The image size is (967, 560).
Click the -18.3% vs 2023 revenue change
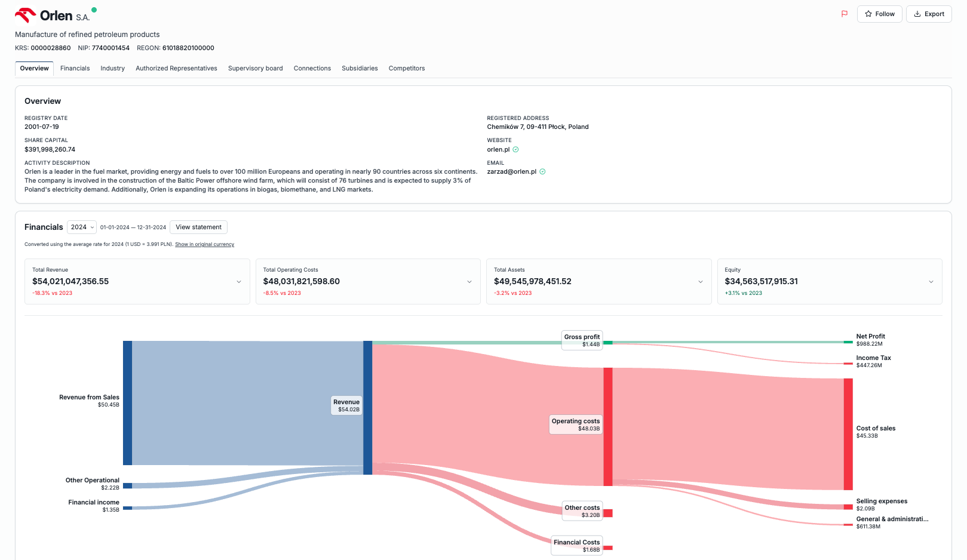tap(52, 293)
